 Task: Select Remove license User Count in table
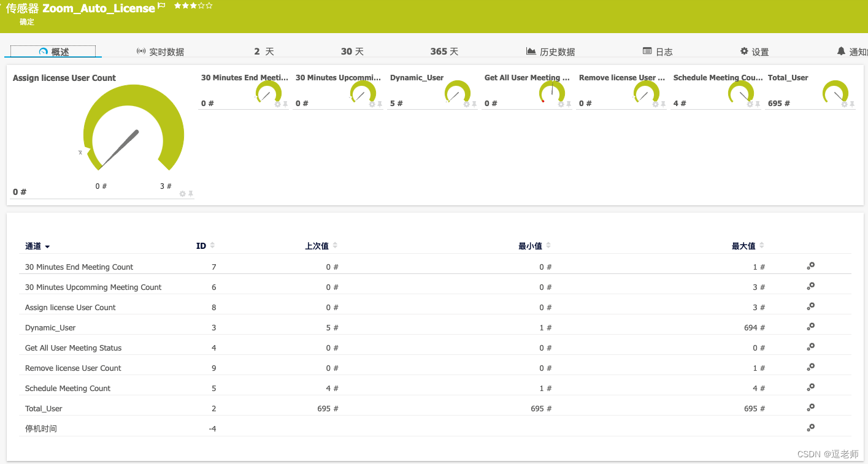tap(73, 368)
